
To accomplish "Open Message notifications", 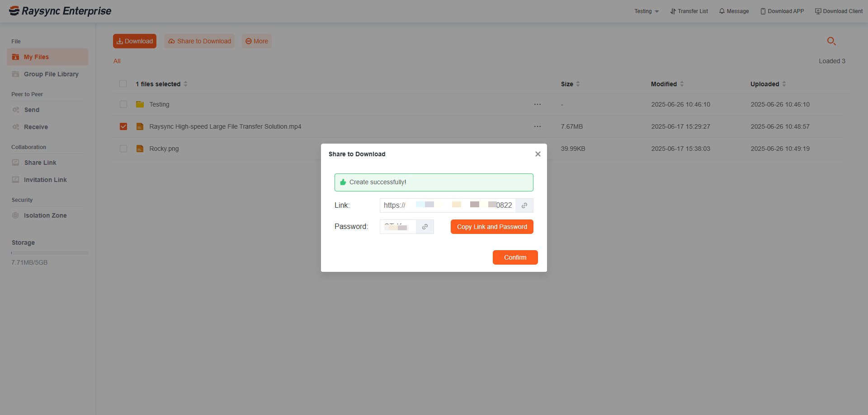I will pos(734,11).
